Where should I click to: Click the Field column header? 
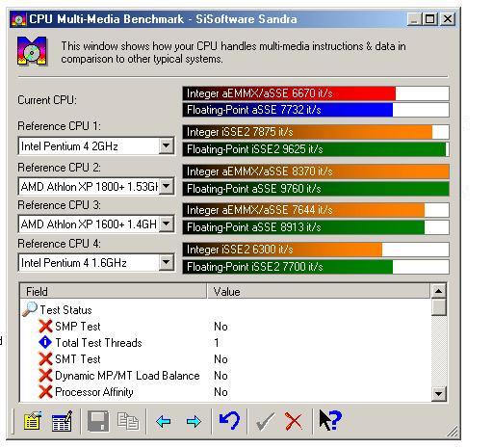[114, 291]
